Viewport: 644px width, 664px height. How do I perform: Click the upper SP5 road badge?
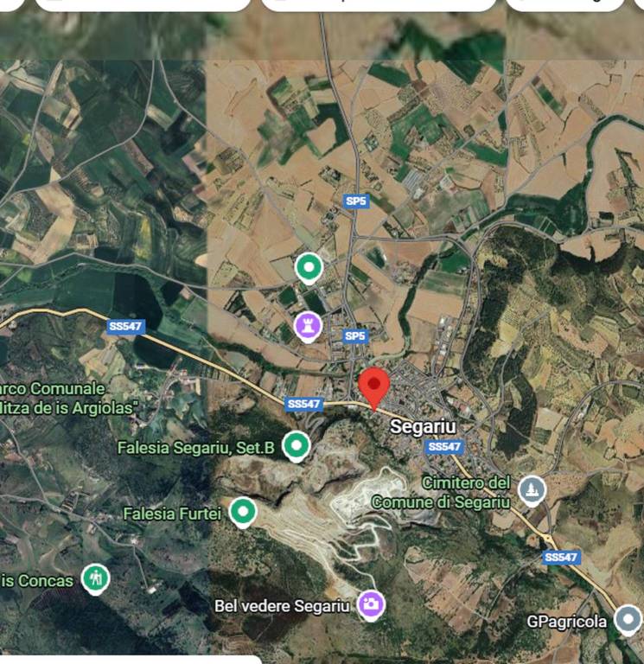pyautogui.click(x=355, y=201)
